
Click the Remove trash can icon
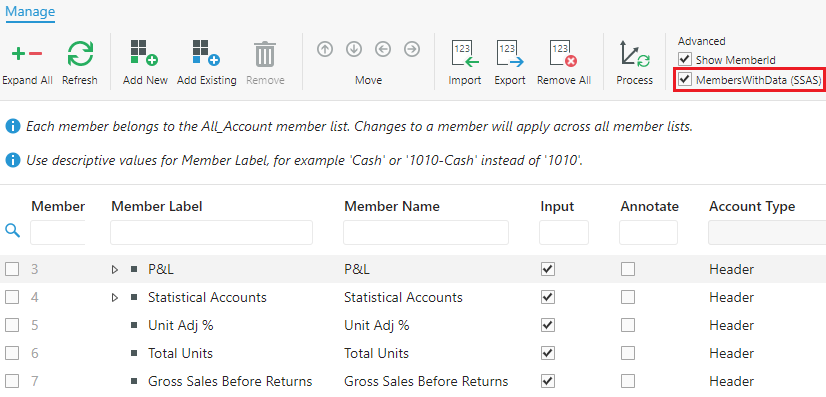pos(265,54)
